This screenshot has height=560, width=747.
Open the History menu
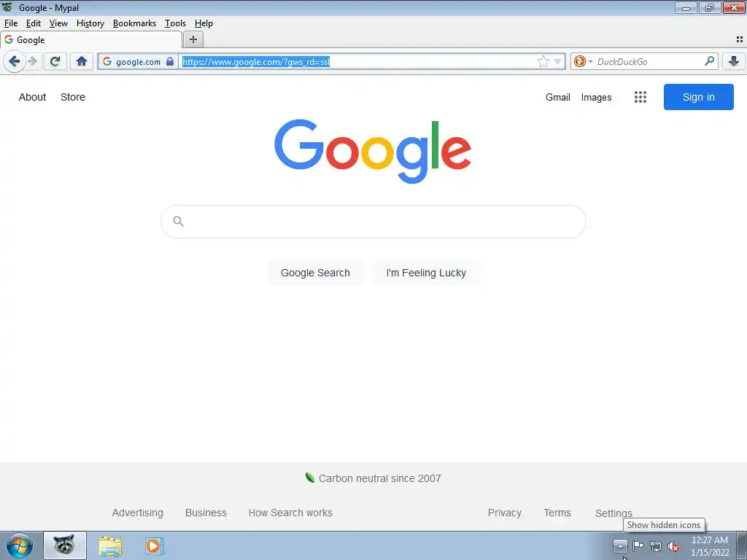click(90, 23)
